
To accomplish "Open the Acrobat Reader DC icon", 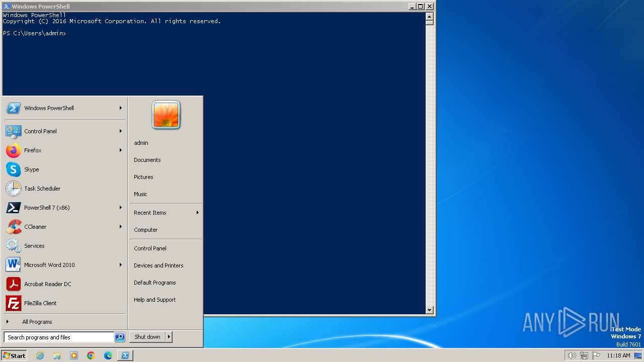I will click(14, 284).
